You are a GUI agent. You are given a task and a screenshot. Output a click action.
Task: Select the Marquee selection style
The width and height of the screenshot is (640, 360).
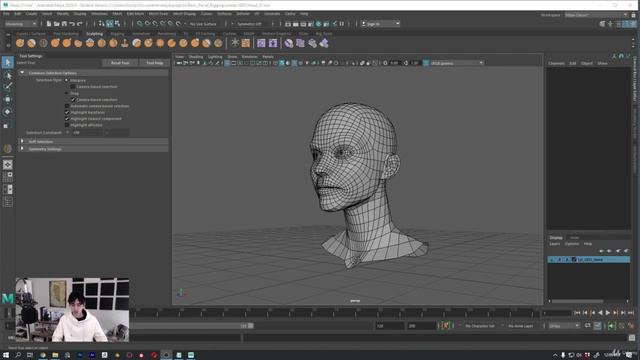point(67,80)
